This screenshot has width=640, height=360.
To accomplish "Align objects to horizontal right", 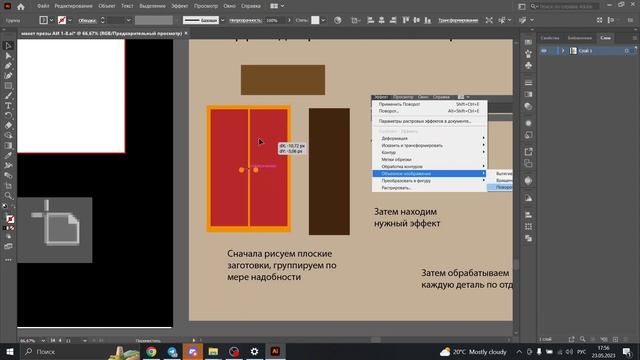I will pyautogui.click(x=393, y=20).
